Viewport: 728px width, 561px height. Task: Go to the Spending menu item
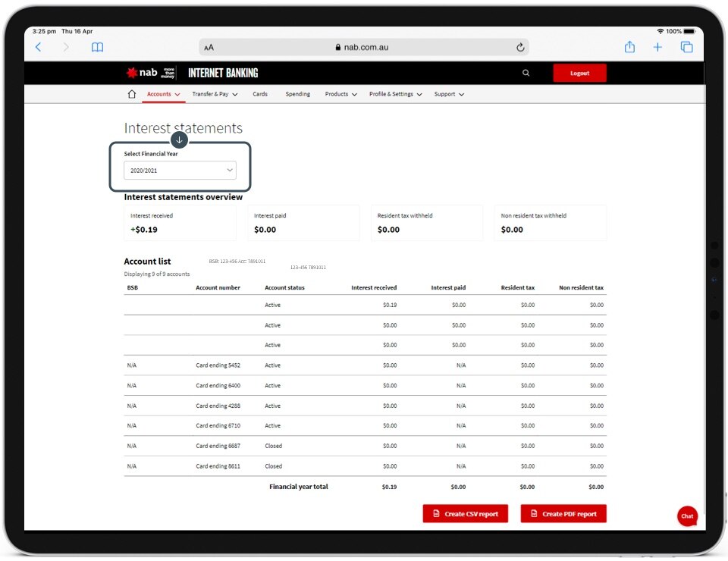point(297,95)
